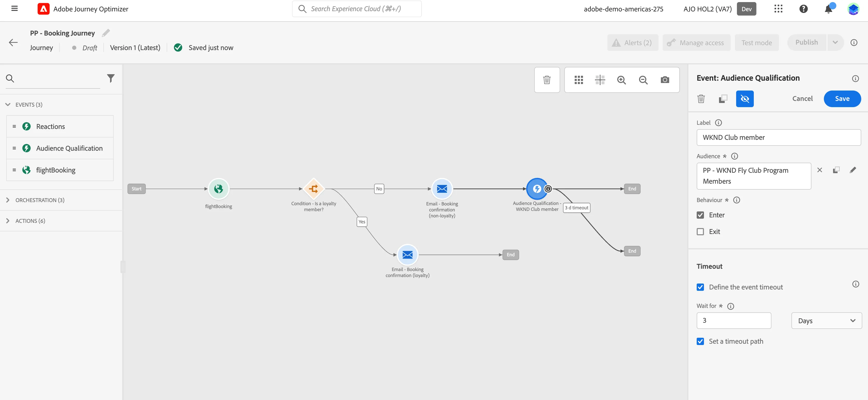The width and height of the screenshot is (868, 400).
Task: Open Test mode
Action: point(756,43)
